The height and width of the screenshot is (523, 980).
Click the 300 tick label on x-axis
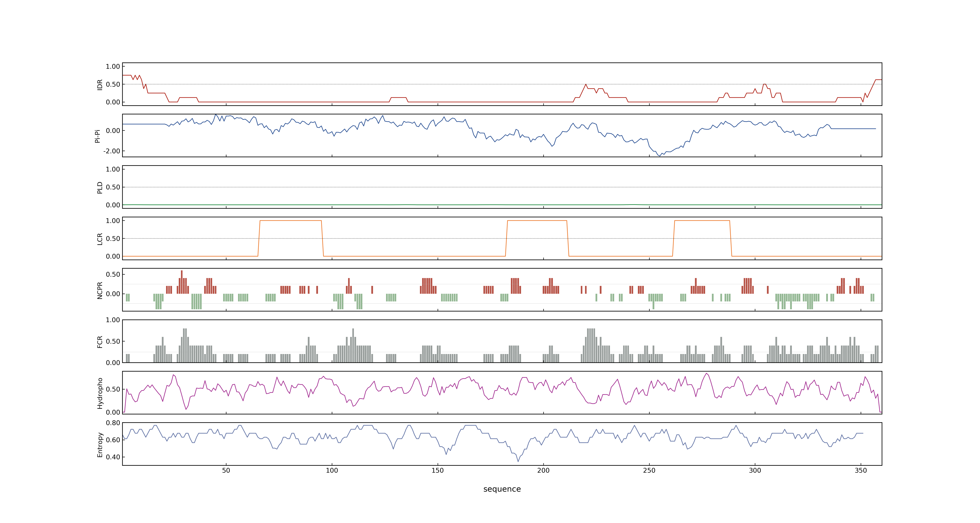click(755, 470)
